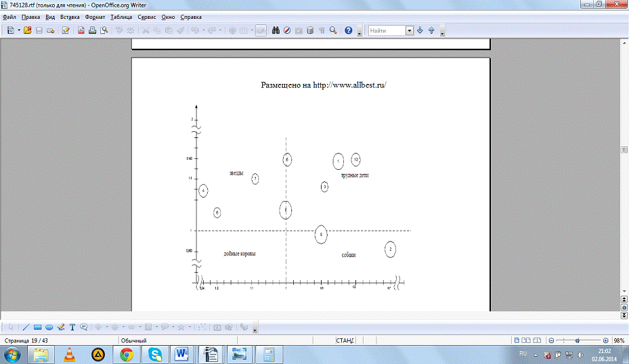Open the Navigator compass icon

tap(287, 30)
